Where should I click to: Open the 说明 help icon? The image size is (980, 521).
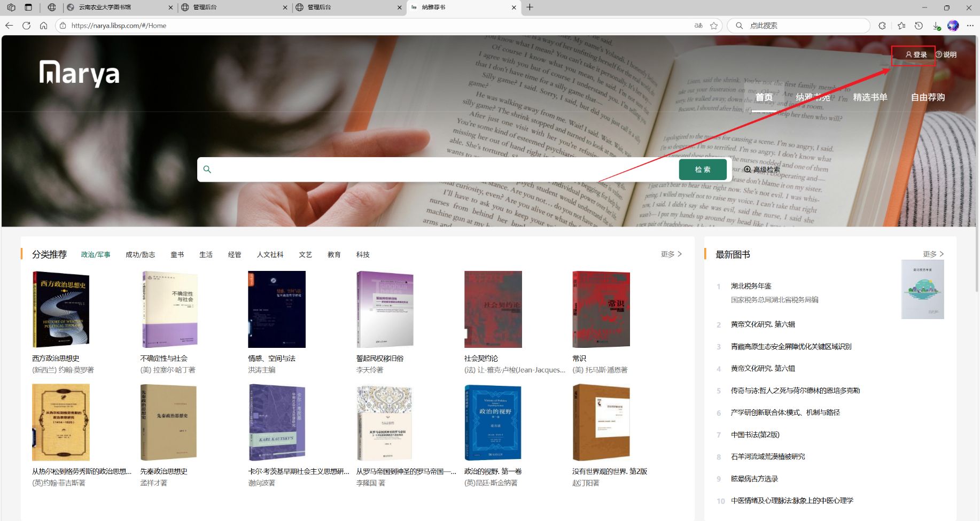point(939,55)
